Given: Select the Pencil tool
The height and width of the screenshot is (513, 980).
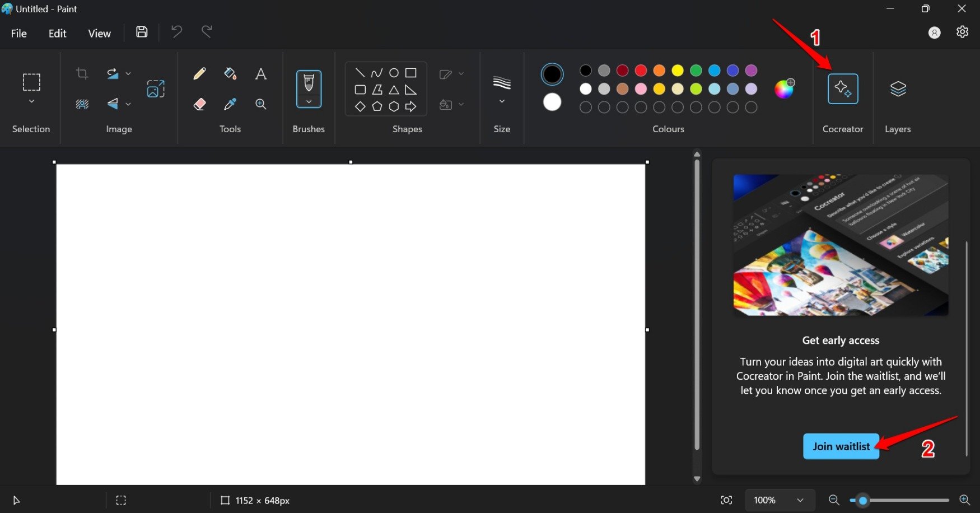Looking at the screenshot, I should (x=199, y=73).
